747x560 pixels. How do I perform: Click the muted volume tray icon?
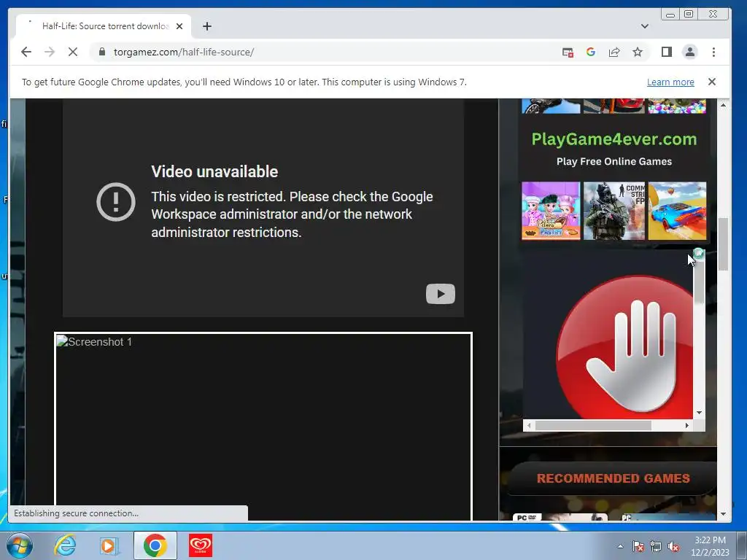[x=673, y=546]
